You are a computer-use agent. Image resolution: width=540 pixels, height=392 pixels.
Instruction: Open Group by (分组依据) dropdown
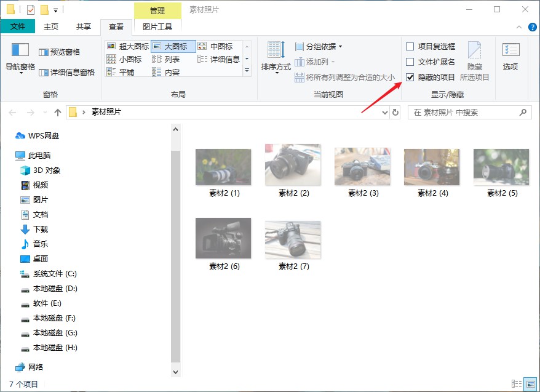(x=319, y=46)
